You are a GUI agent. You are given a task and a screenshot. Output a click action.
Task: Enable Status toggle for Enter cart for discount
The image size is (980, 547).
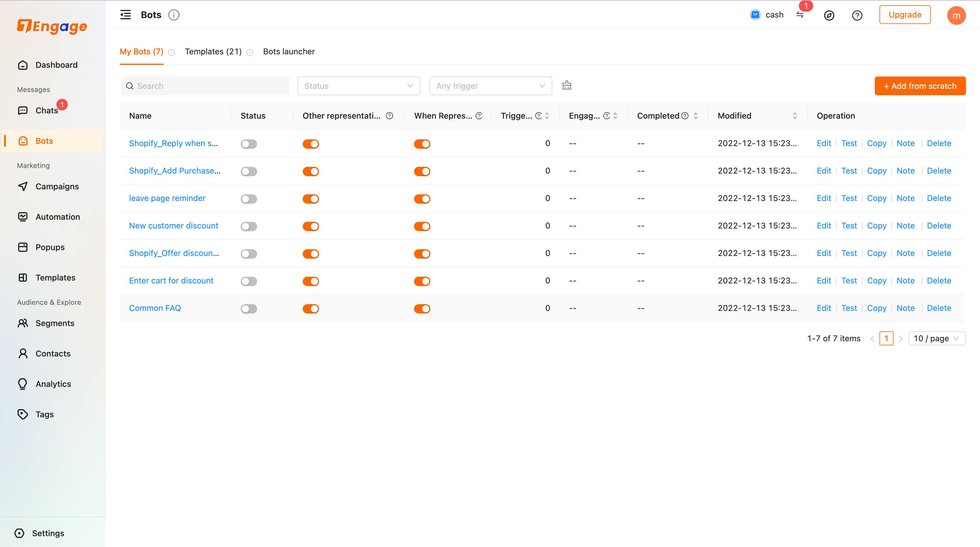tap(249, 281)
